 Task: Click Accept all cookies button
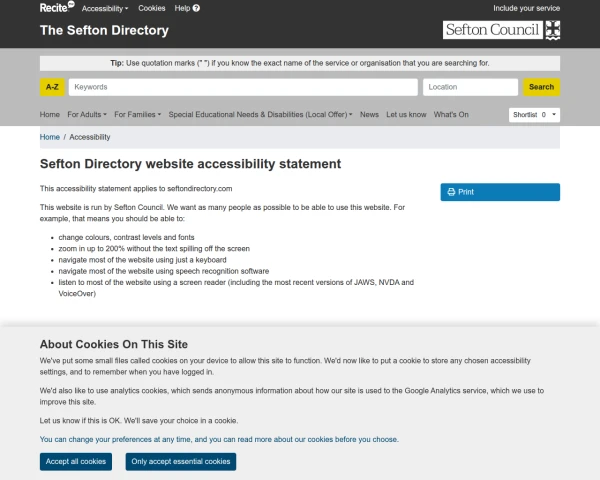76,461
